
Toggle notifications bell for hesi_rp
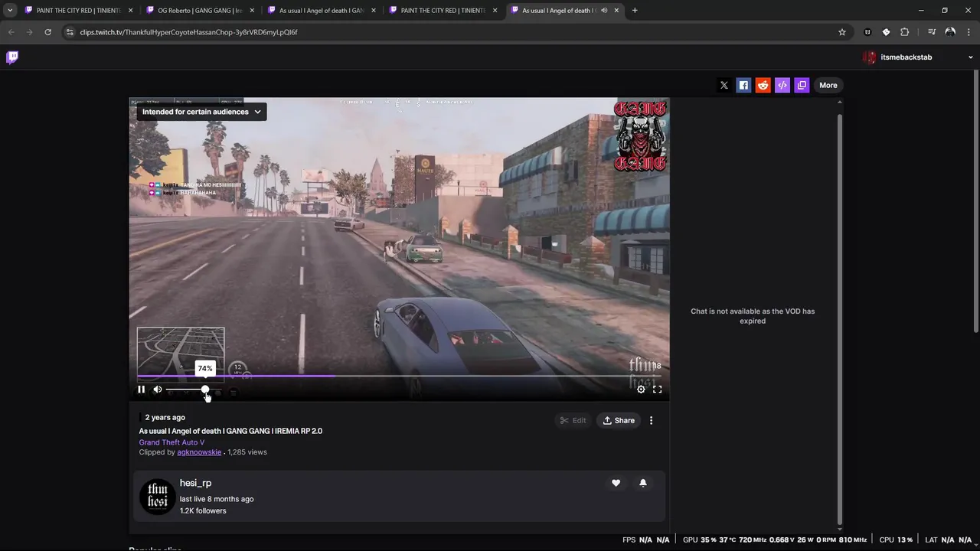(x=643, y=483)
